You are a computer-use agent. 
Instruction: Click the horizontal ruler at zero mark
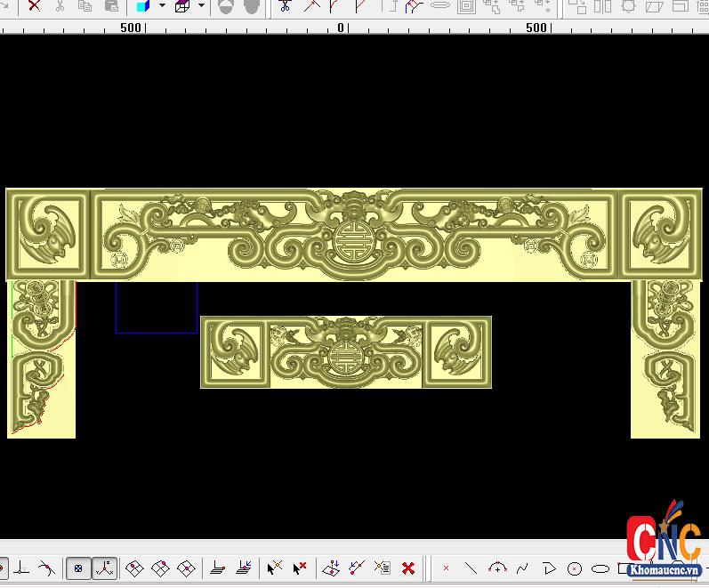click(x=341, y=28)
